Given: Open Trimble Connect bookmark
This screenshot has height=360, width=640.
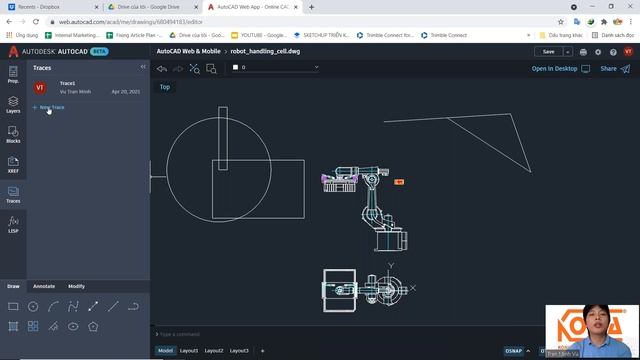Looking at the screenshot, I should click(x=444, y=36).
